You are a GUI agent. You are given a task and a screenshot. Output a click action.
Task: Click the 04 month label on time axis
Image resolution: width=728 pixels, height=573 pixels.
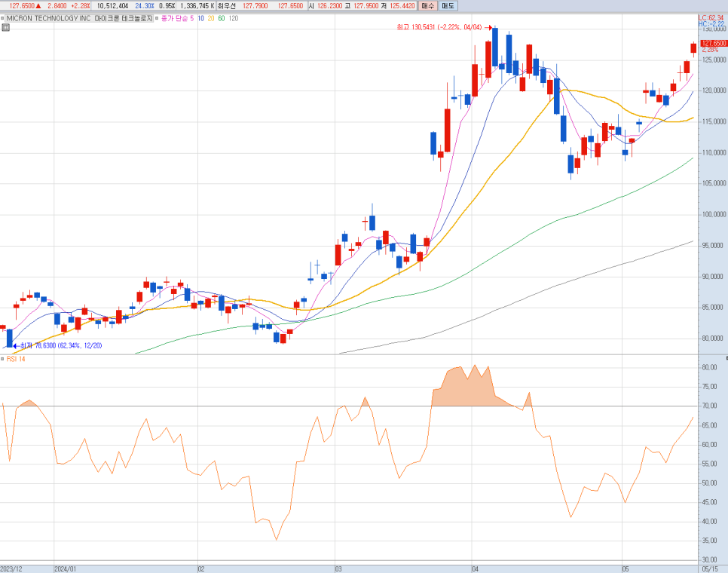tap(475, 568)
